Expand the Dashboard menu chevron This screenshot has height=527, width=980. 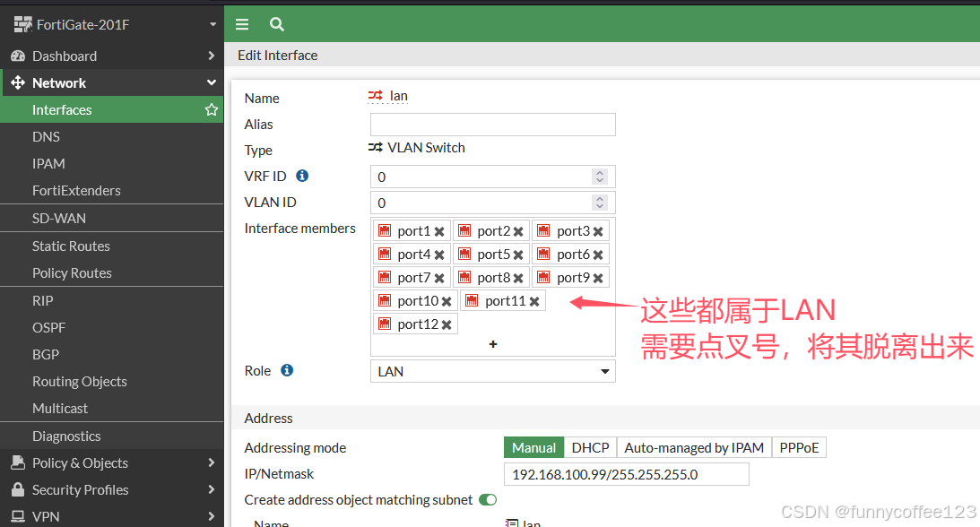pyautogui.click(x=212, y=56)
